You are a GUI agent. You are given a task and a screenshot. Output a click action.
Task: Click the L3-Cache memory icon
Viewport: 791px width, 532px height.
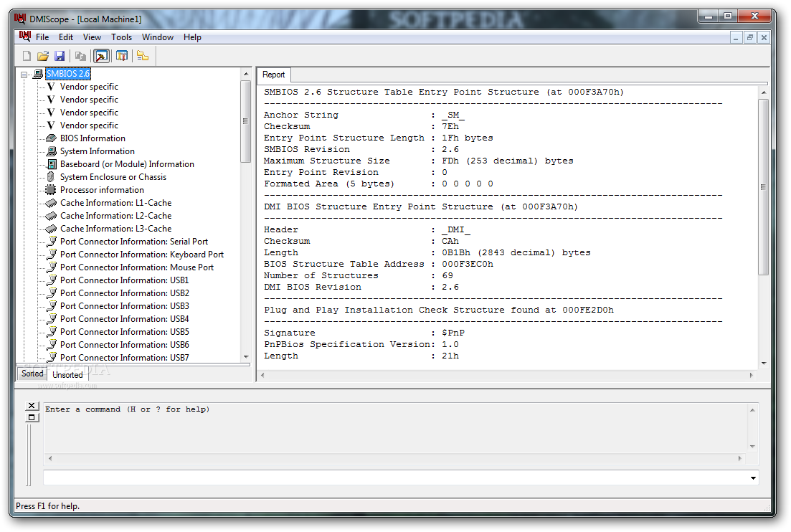50,229
